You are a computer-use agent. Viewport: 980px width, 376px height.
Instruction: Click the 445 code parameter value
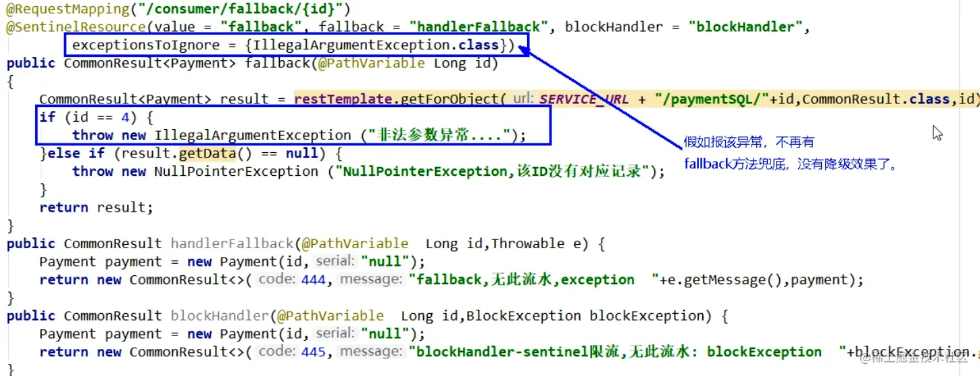pos(313,352)
